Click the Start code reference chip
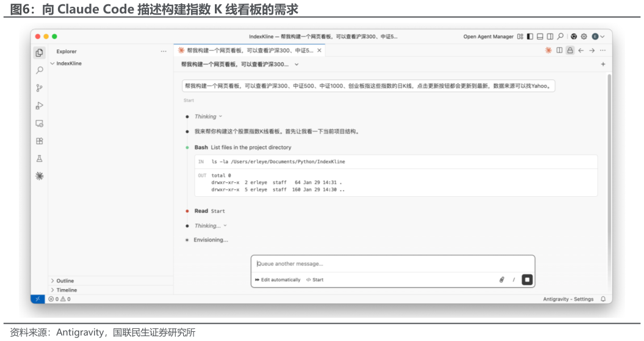The width and height of the screenshot is (644, 341). click(314, 280)
